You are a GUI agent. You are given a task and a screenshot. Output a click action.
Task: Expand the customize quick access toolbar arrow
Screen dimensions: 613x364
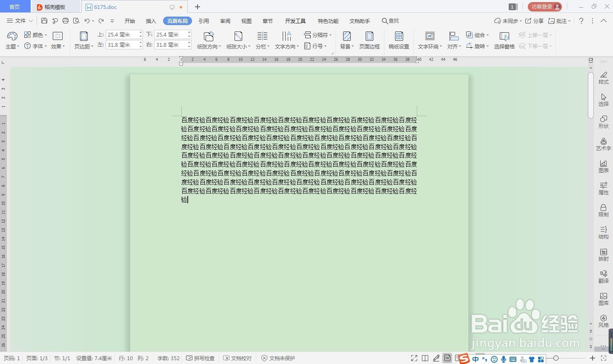(112, 21)
